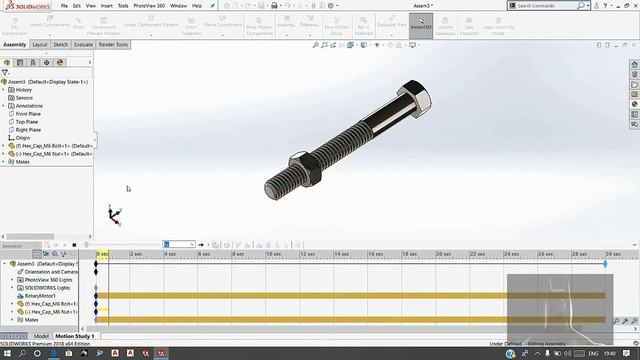640x360 pixels.
Task: Open DisplayManager color-ball tab icon
Action: [x=60, y=62]
